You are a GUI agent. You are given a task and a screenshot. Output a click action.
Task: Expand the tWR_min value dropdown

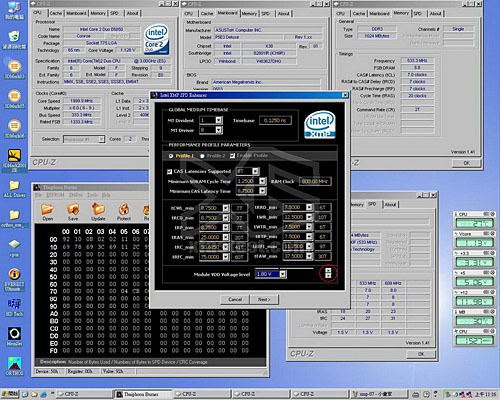[309, 217]
